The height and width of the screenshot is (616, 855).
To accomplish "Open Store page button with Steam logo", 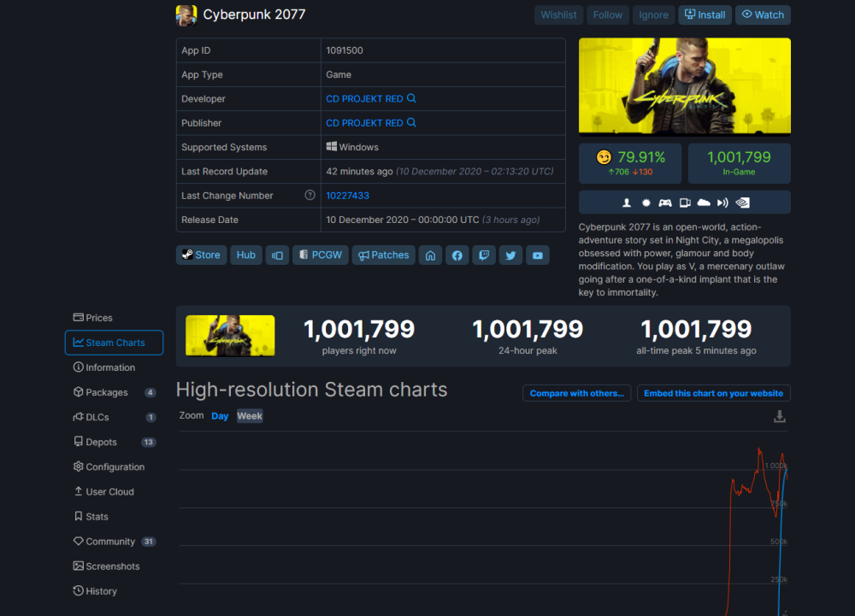I will (x=201, y=255).
